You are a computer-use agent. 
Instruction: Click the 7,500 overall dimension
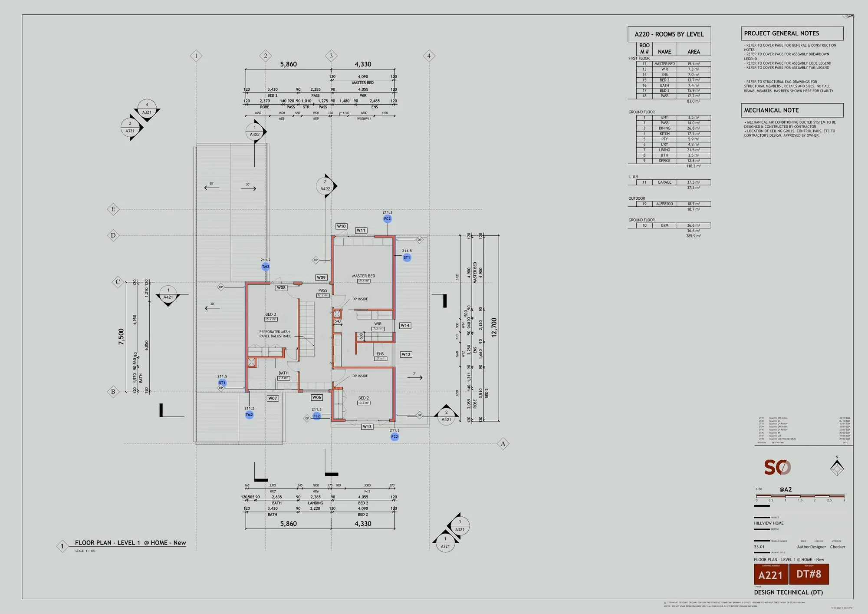pyautogui.click(x=121, y=337)
